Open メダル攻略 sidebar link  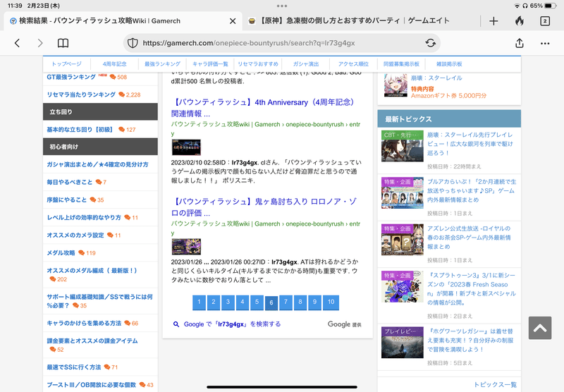[x=61, y=253]
